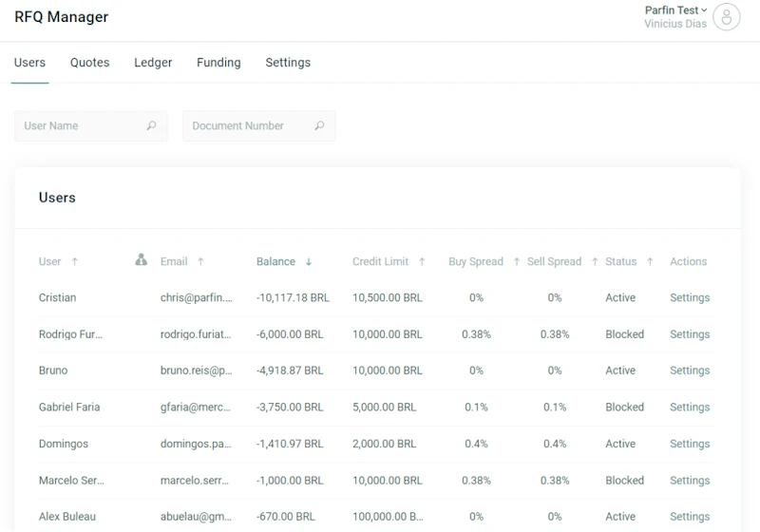Click the Document Number search magnifier icon
760x532 pixels.
[x=319, y=125]
